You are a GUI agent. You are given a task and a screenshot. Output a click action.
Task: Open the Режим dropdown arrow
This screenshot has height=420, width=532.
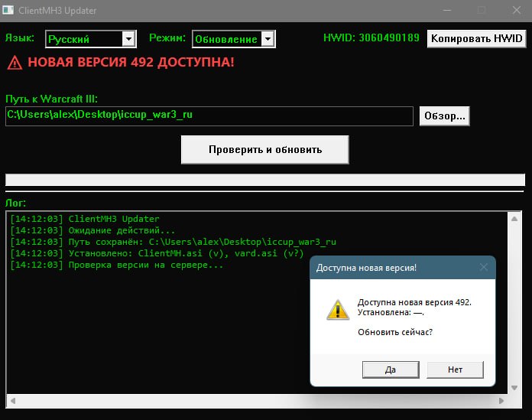tap(268, 39)
